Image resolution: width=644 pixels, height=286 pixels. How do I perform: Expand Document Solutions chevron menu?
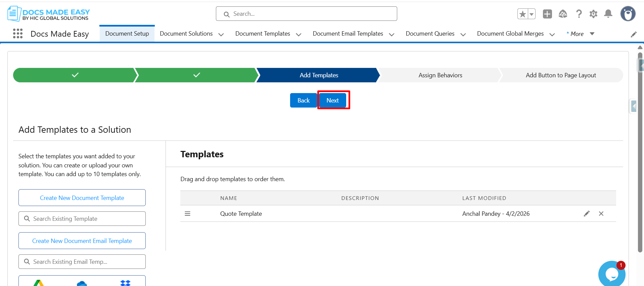point(221,34)
